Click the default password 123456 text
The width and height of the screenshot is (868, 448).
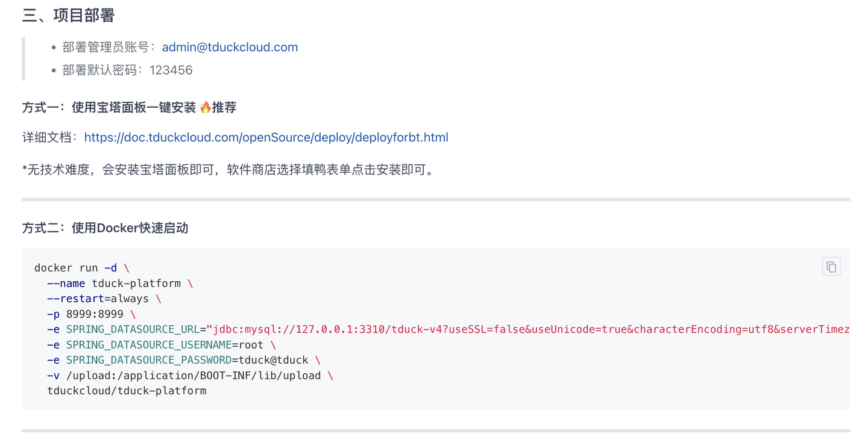[171, 70]
